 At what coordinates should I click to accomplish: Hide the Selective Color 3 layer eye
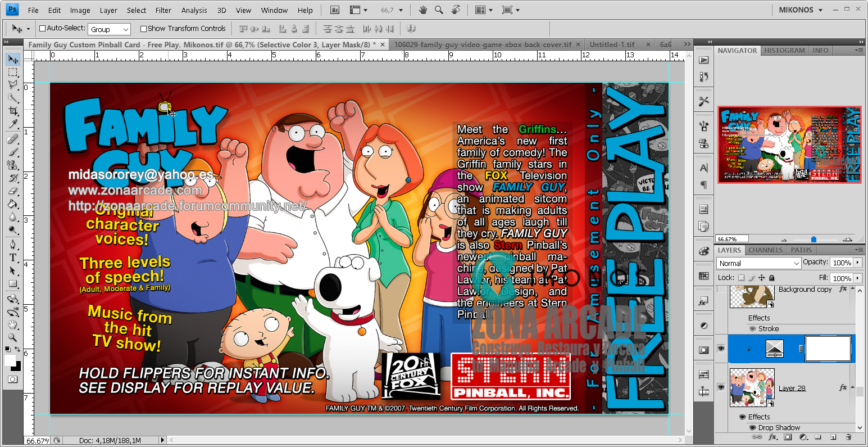[721, 349]
